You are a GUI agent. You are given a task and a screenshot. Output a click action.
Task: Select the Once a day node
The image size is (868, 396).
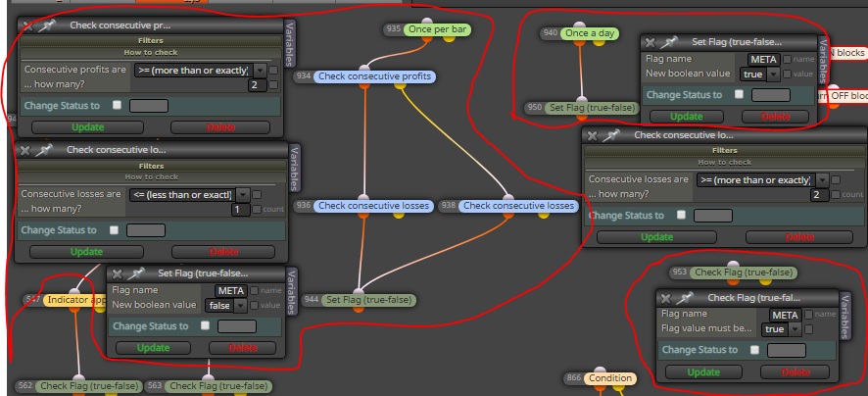[x=590, y=33]
